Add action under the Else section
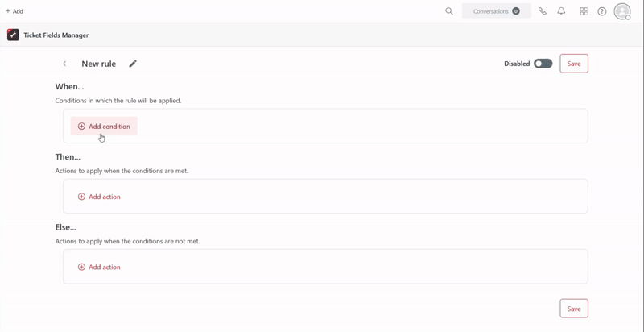The height and width of the screenshot is (332, 644). pos(99,267)
